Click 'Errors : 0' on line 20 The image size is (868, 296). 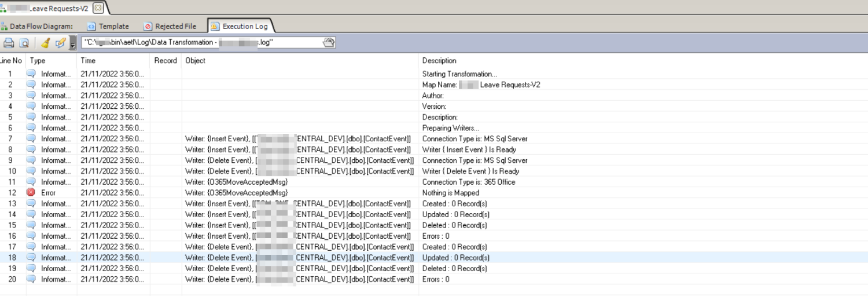pos(436,279)
